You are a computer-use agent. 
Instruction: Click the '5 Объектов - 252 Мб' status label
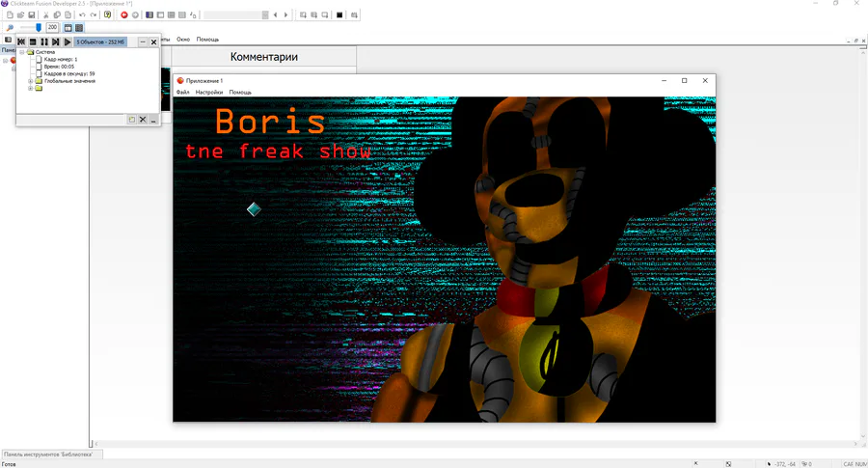click(x=100, y=42)
